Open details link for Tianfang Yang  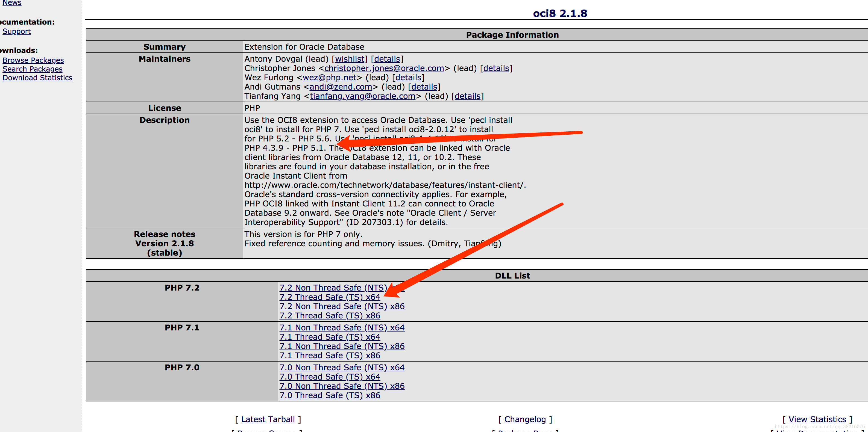click(x=467, y=96)
